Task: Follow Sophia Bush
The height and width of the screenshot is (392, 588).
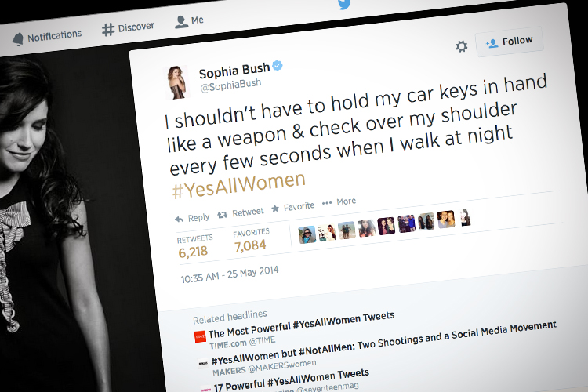Action: pos(510,42)
